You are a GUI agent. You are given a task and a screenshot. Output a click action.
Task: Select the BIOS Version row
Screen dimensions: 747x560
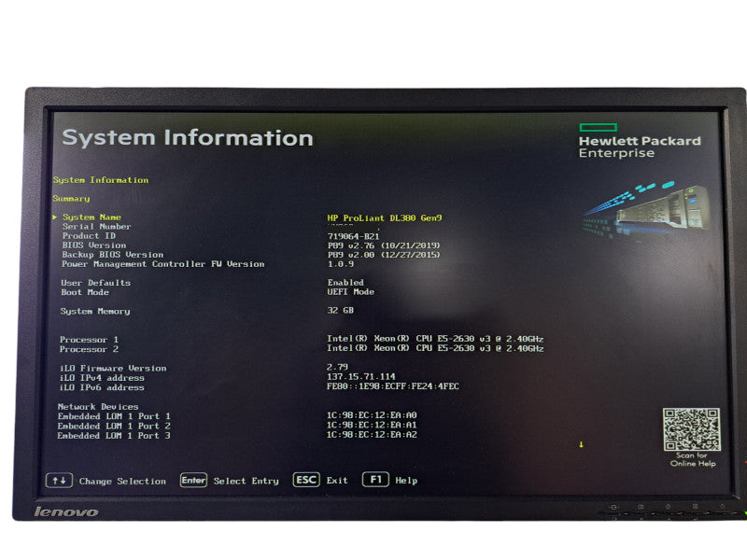coord(94,245)
